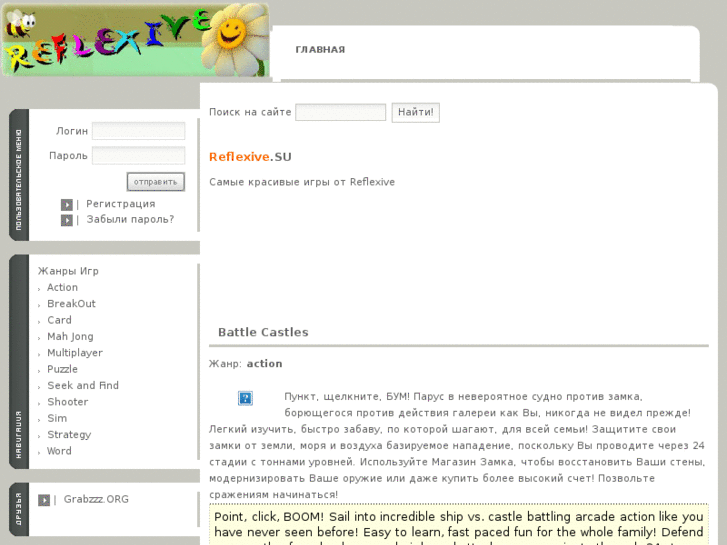The width and height of the screenshot is (727, 545).
Task: Click arrow icon beside Регистрация
Action: coord(67,205)
